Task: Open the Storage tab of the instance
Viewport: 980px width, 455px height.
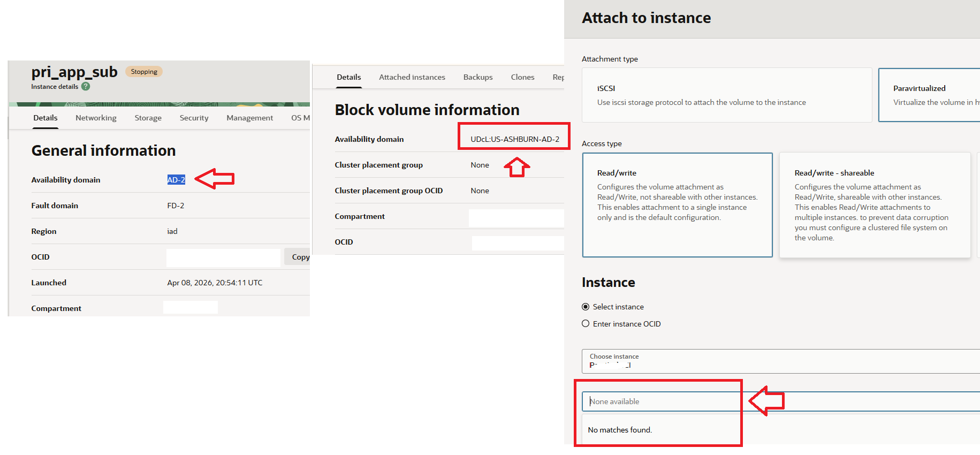Action: [148, 118]
